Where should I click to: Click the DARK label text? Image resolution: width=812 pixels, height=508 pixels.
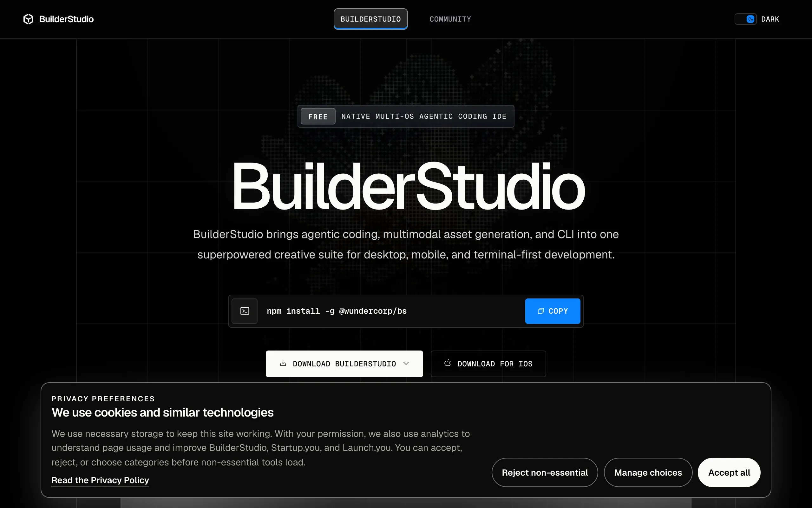(770, 19)
